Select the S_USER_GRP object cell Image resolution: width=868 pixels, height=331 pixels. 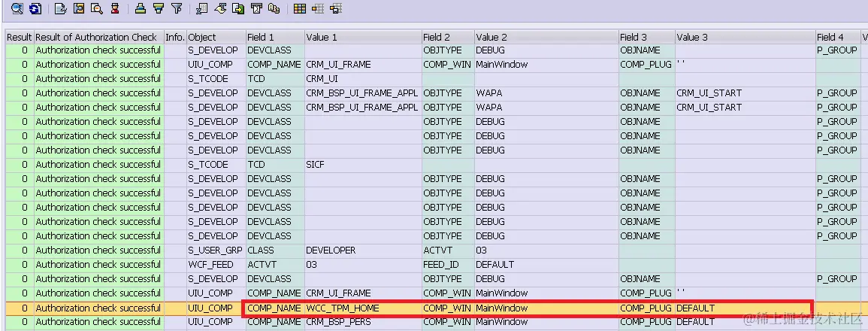click(x=216, y=250)
